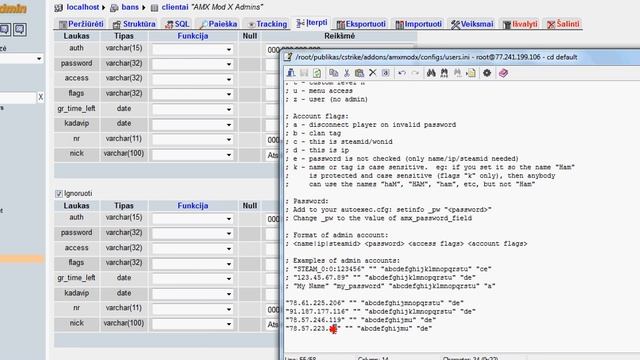Open the Eksportuoti tab
The image size is (640, 360).
coord(361,24)
